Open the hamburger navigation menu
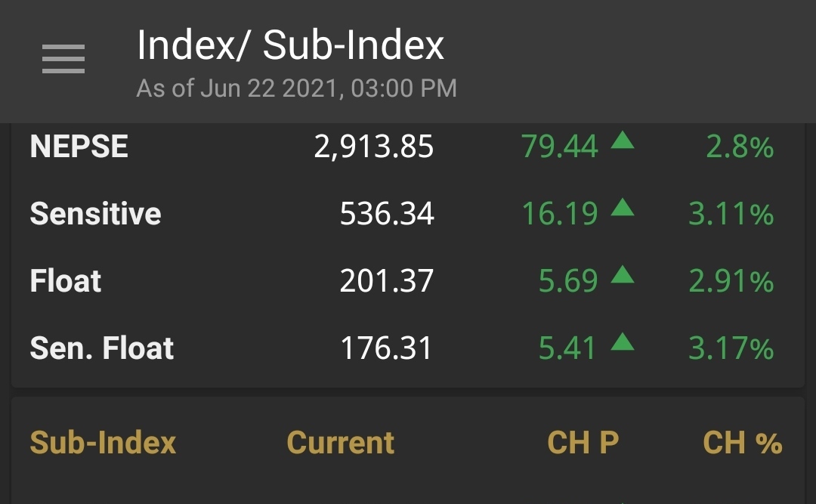Image resolution: width=816 pixels, height=504 pixels. (x=63, y=59)
